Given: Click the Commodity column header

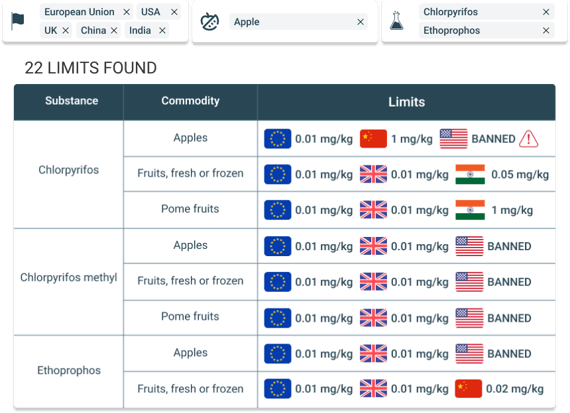Looking at the screenshot, I should click(190, 102).
